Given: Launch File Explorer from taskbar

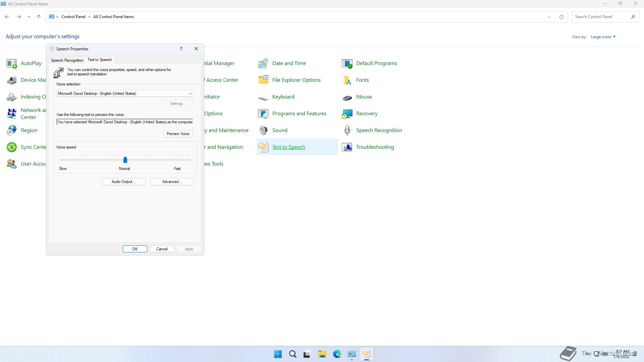Looking at the screenshot, I should 322,354.
